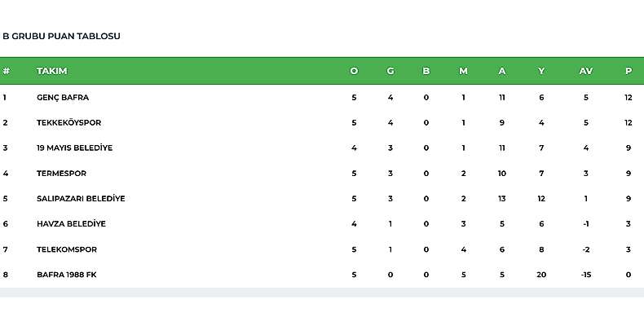Click the M losses column header

[463, 71]
